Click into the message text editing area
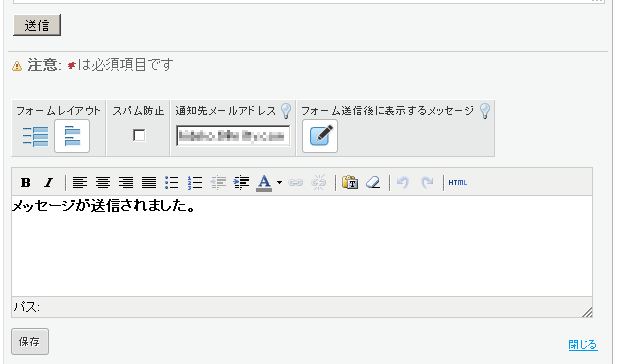Screen dimensions: 617x364 pyautogui.click(x=302, y=246)
